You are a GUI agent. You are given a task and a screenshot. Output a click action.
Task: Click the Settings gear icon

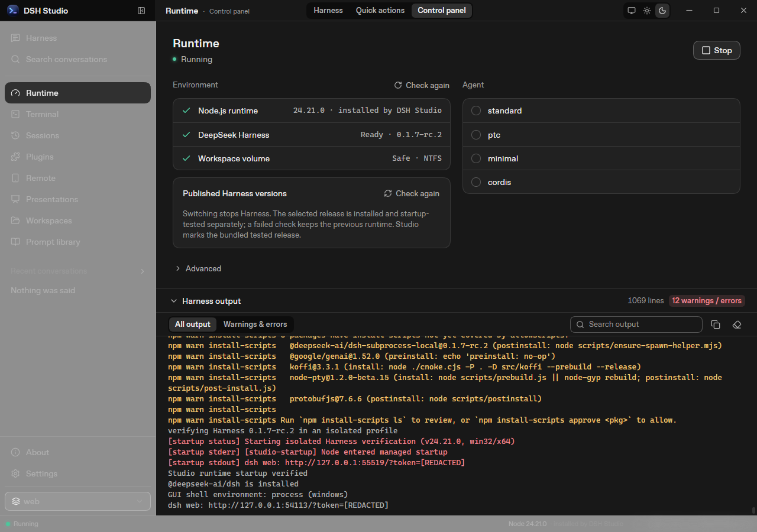[16, 473]
